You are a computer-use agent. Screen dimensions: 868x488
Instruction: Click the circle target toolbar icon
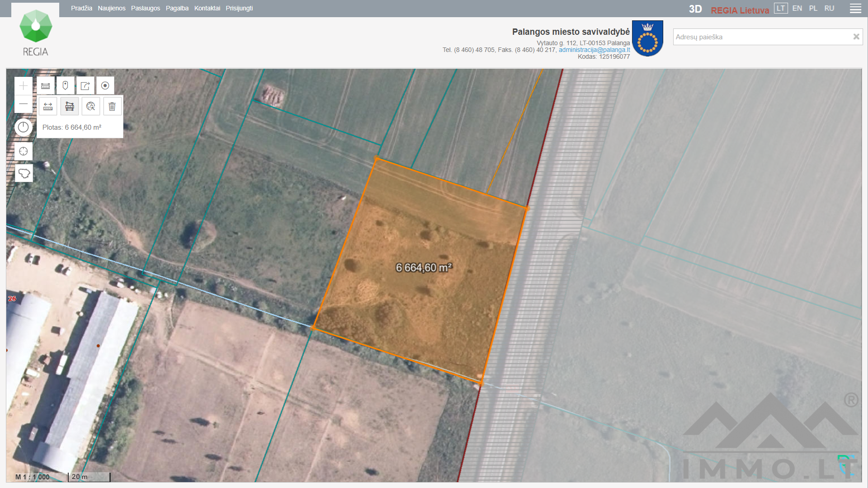point(105,85)
